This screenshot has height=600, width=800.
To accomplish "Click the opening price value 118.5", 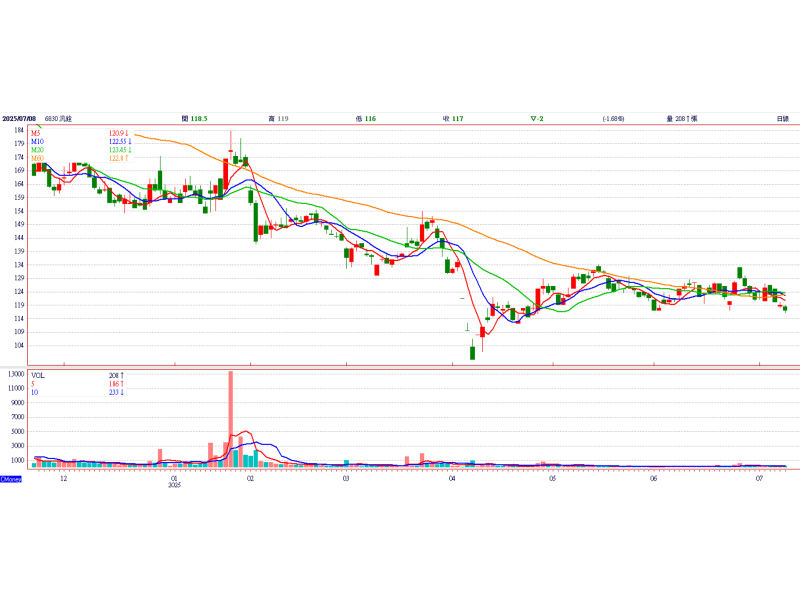I will (x=198, y=119).
